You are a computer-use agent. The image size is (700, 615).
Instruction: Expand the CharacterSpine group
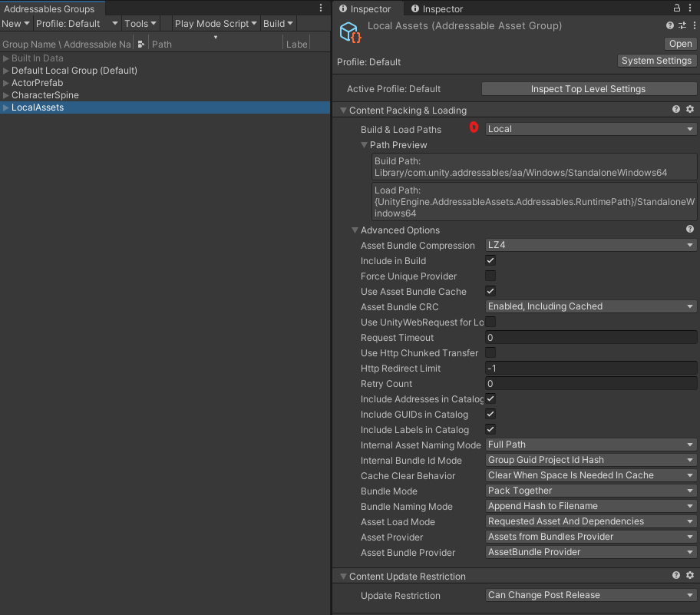click(6, 95)
